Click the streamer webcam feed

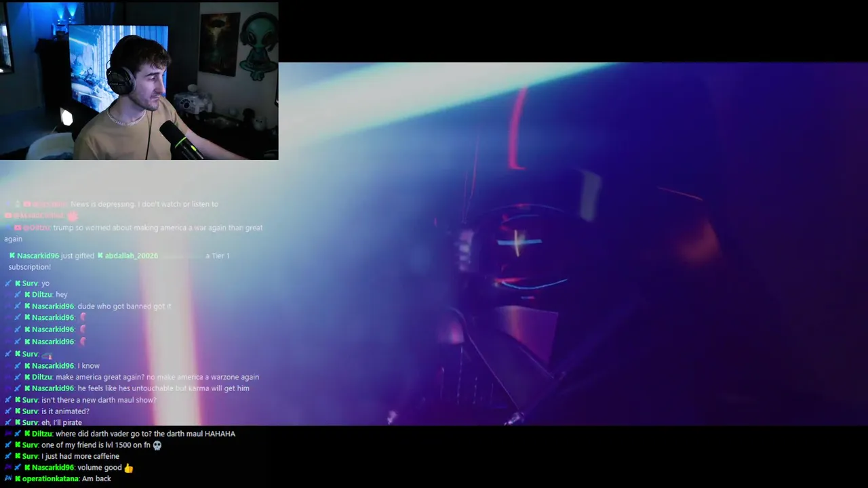coord(139,81)
